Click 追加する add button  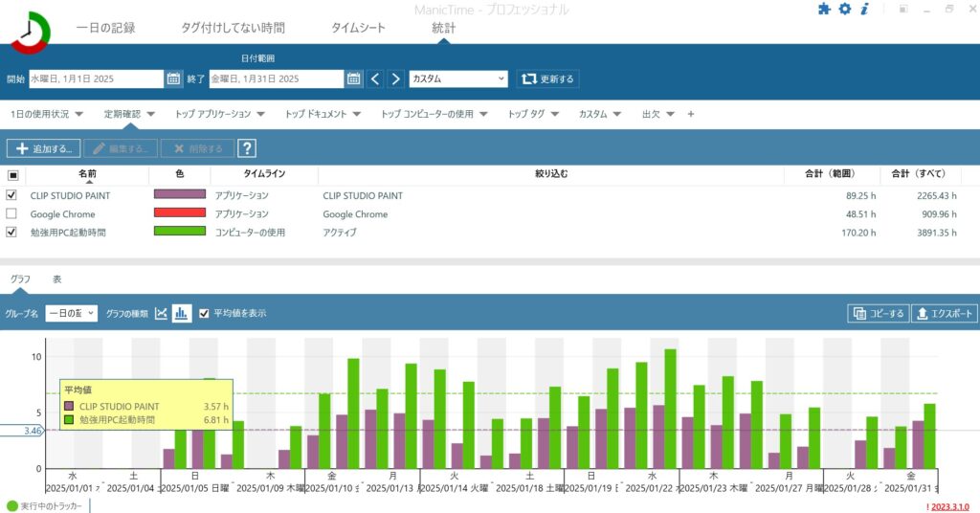click(x=44, y=148)
